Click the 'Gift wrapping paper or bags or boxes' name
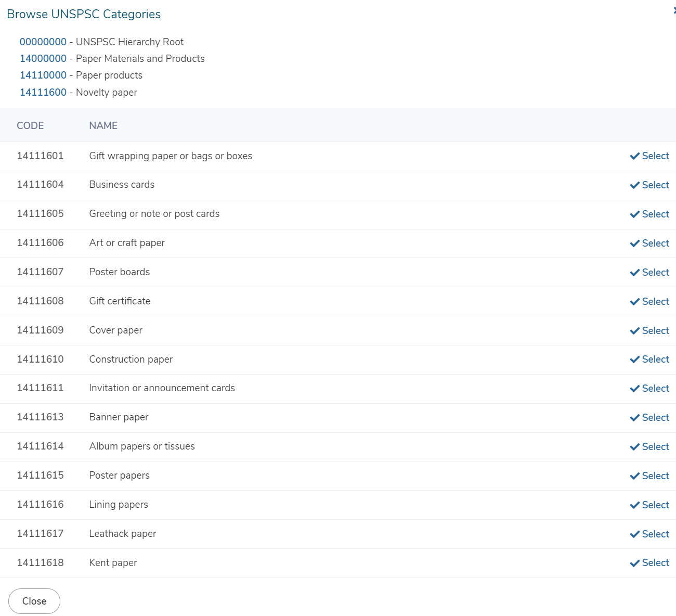 tap(171, 156)
